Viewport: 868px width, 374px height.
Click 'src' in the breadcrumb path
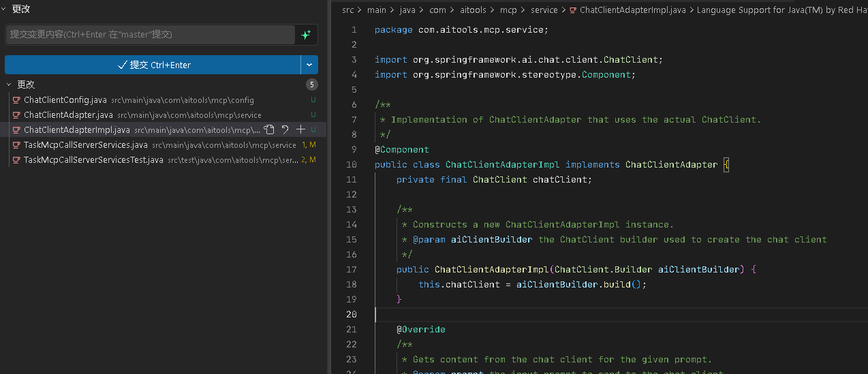point(348,10)
